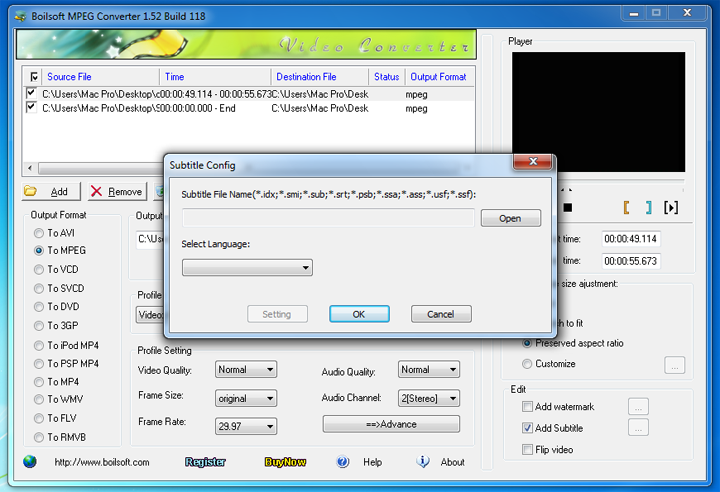
Task: Click the Source File column header
Action: (100, 77)
